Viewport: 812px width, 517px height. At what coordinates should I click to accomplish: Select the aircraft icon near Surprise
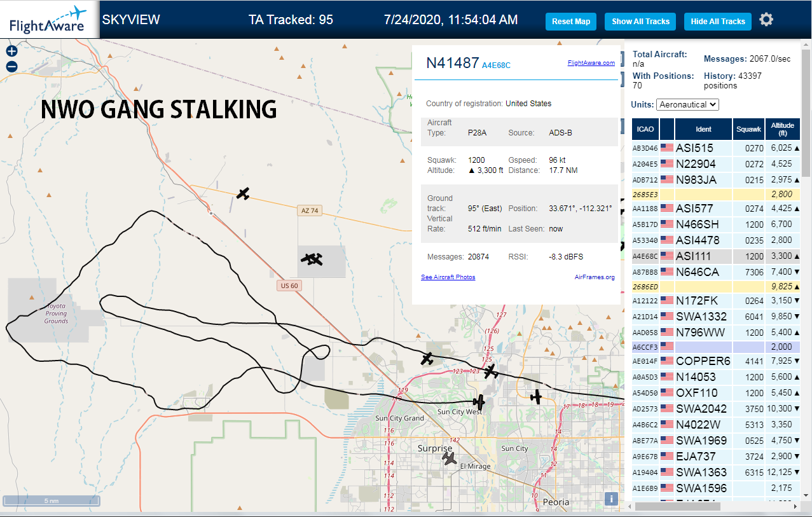tap(450, 458)
